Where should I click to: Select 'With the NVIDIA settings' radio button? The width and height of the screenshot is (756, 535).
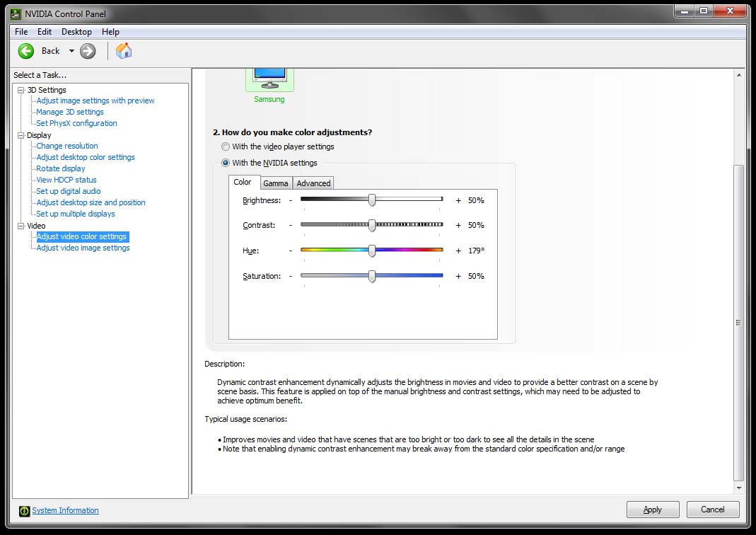(226, 163)
